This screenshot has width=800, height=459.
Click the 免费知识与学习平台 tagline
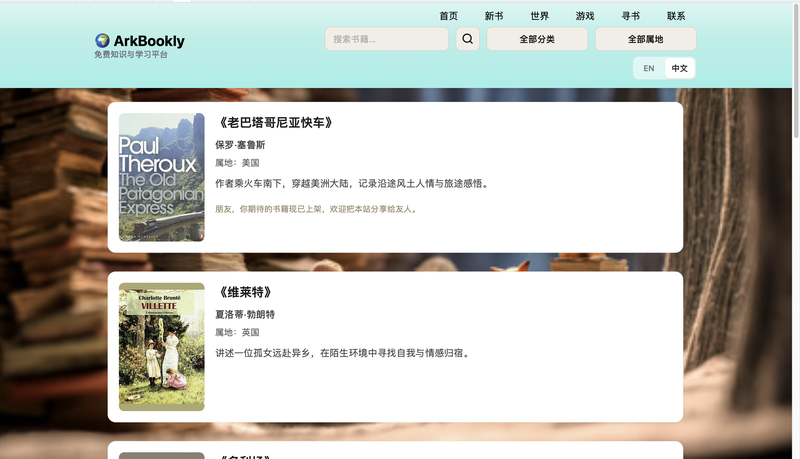point(131,55)
